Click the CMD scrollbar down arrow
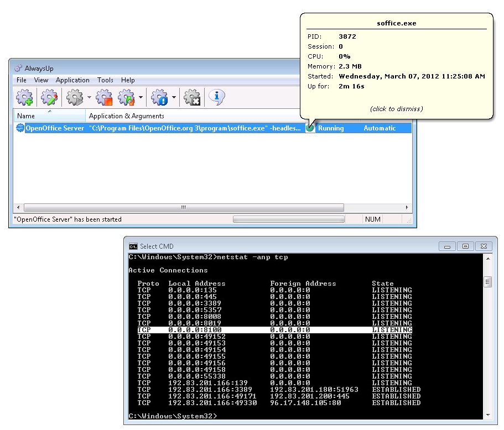The width and height of the screenshot is (504, 430). click(x=488, y=415)
